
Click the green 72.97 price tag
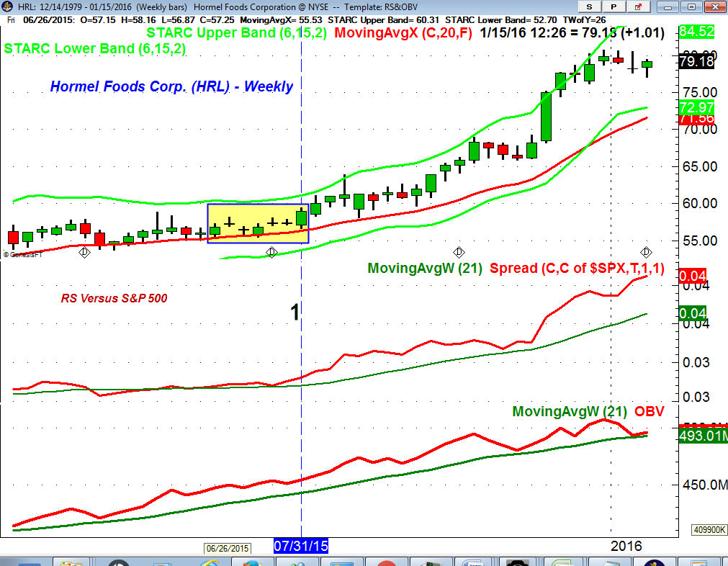tap(696, 107)
